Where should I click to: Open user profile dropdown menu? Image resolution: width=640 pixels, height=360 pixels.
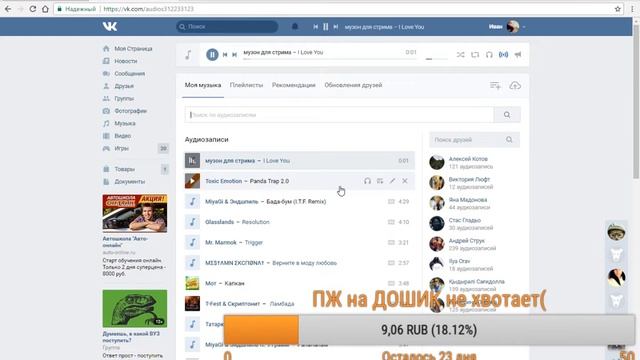[x=507, y=27]
